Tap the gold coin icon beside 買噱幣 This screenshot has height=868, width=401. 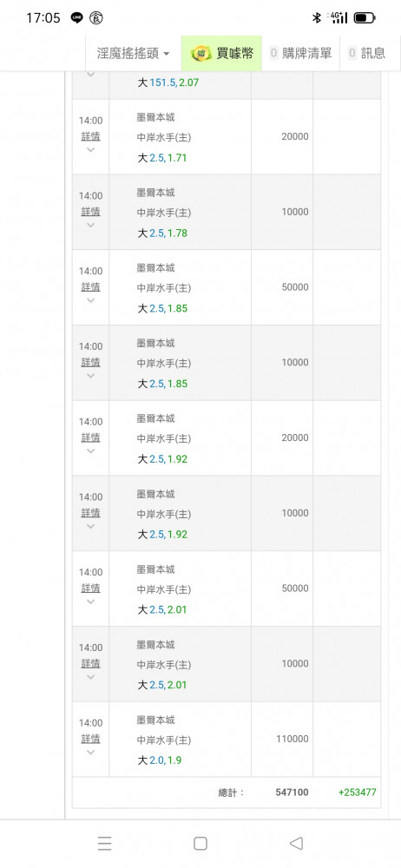point(201,53)
